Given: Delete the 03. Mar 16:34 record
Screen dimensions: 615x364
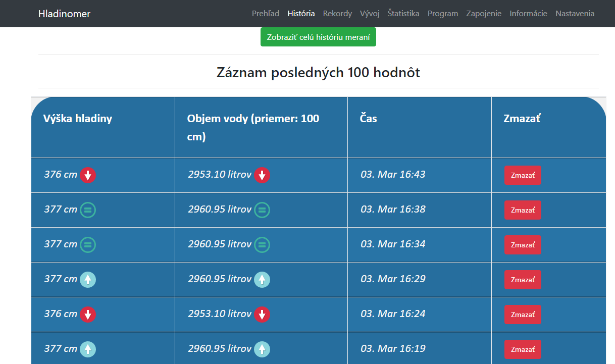Looking at the screenshot, I should click(523, 245).
